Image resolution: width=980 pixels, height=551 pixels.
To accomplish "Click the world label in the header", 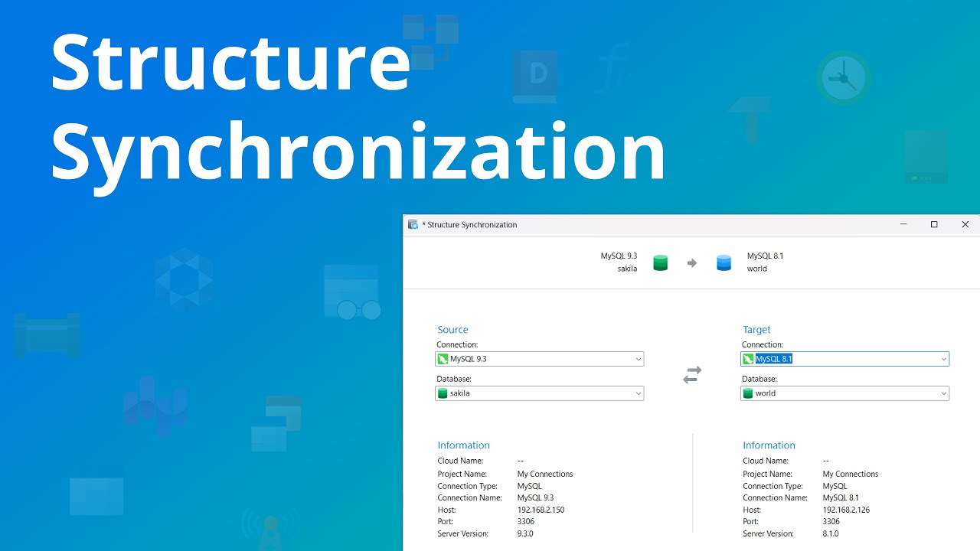I will tap(757, 269).
